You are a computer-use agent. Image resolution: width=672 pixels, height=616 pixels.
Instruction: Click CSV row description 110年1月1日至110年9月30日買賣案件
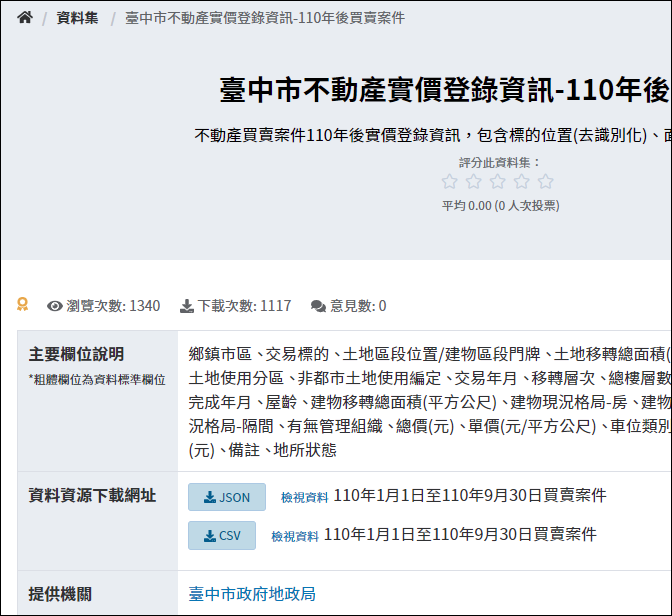point(461,535)
